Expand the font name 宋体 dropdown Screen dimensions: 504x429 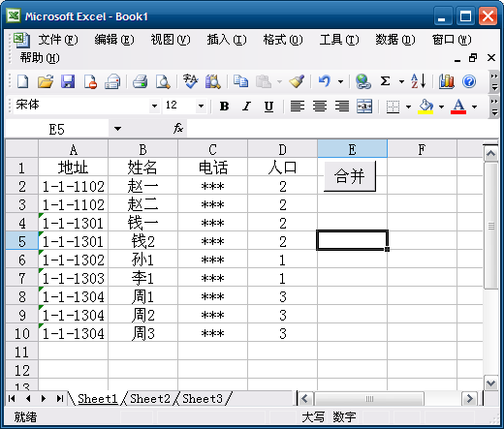coord(154,106)
